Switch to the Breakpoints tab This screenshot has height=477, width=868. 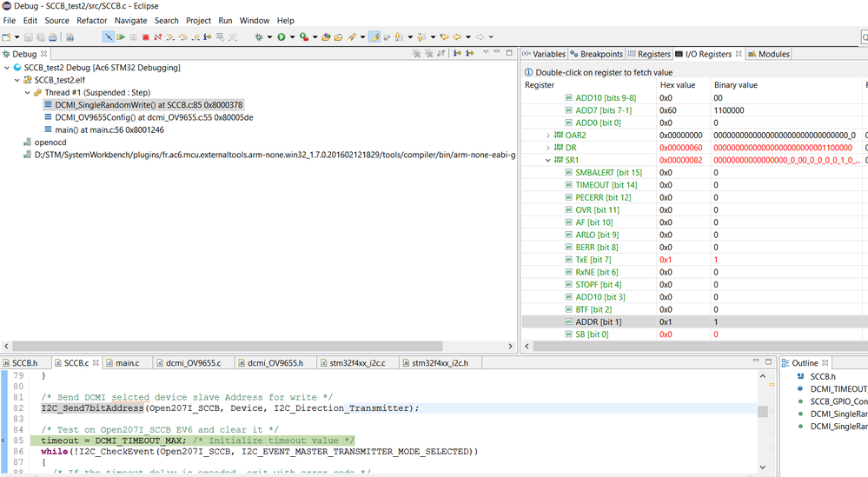[x=597, y=54]
